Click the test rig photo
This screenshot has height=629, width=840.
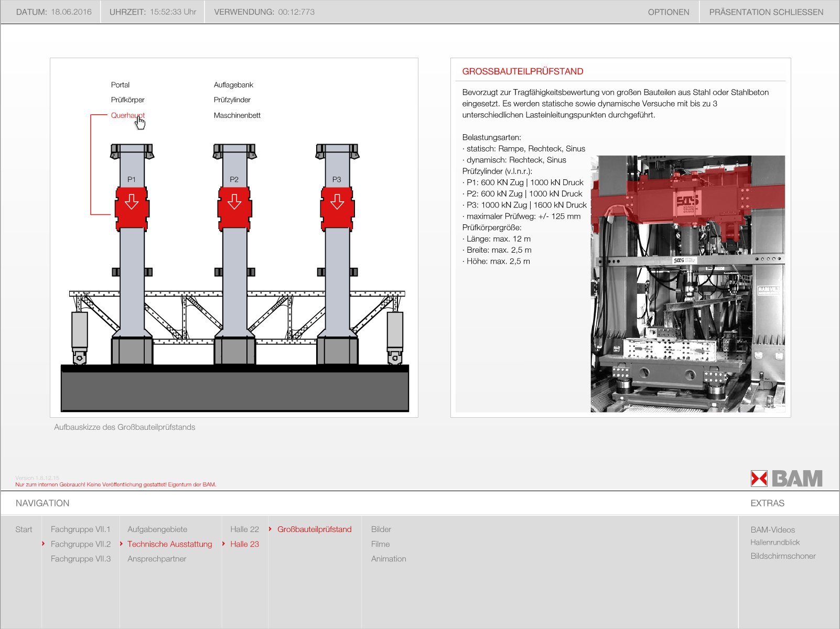click(687, 284)
